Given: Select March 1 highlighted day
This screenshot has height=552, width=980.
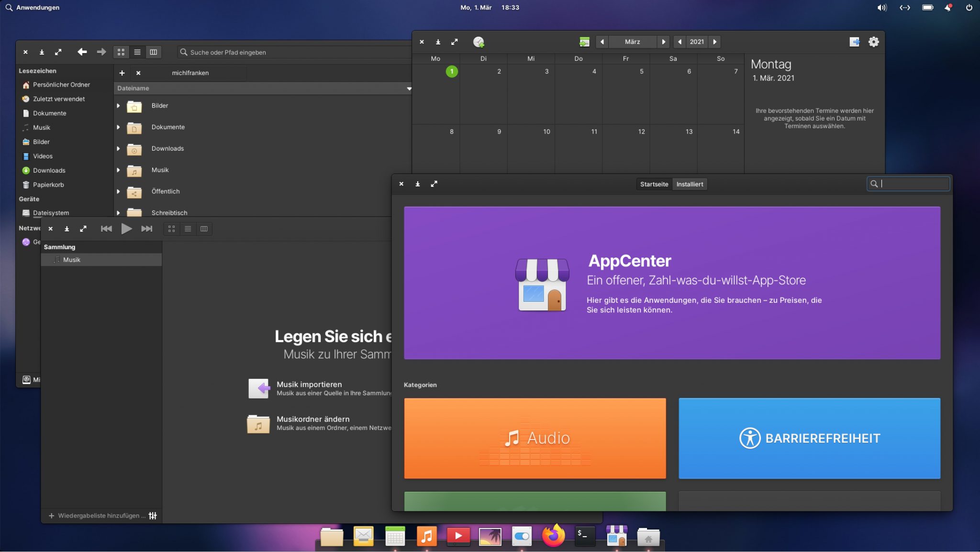Looking at the screenshot, I should click(x=452, y=72).
